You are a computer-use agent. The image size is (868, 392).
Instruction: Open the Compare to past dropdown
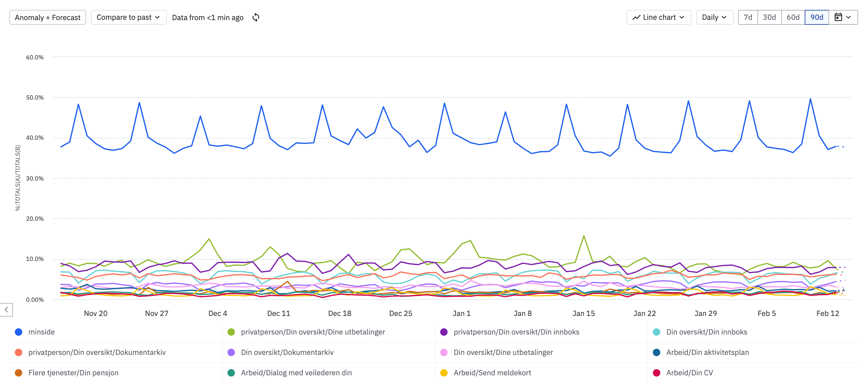(x=128, y=17)
